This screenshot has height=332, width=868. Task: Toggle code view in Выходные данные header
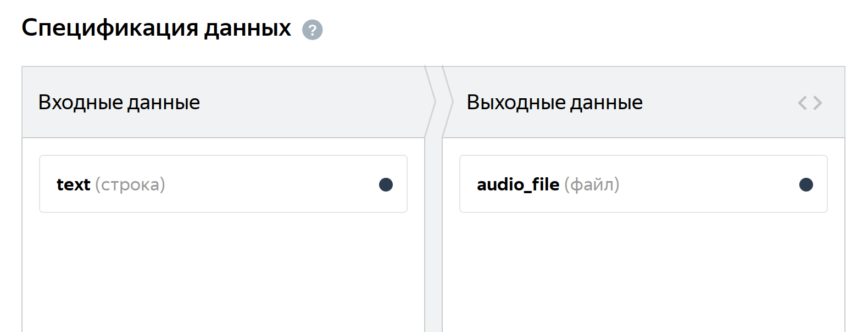click(x=810, y=103)
